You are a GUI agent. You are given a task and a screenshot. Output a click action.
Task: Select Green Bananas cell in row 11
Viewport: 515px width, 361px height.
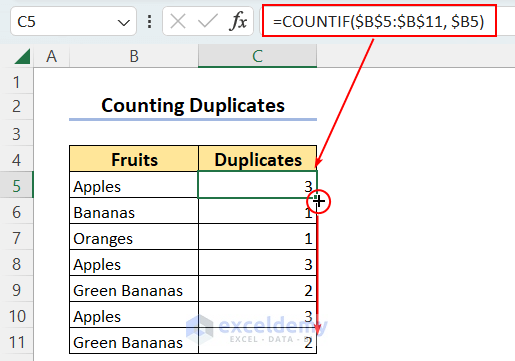tap(134, 342)
